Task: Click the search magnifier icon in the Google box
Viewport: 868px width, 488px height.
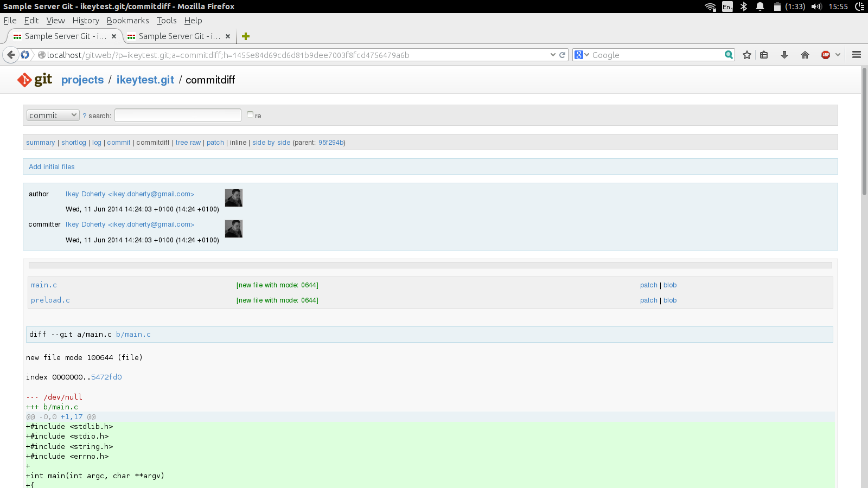Action: click(729, 55)
